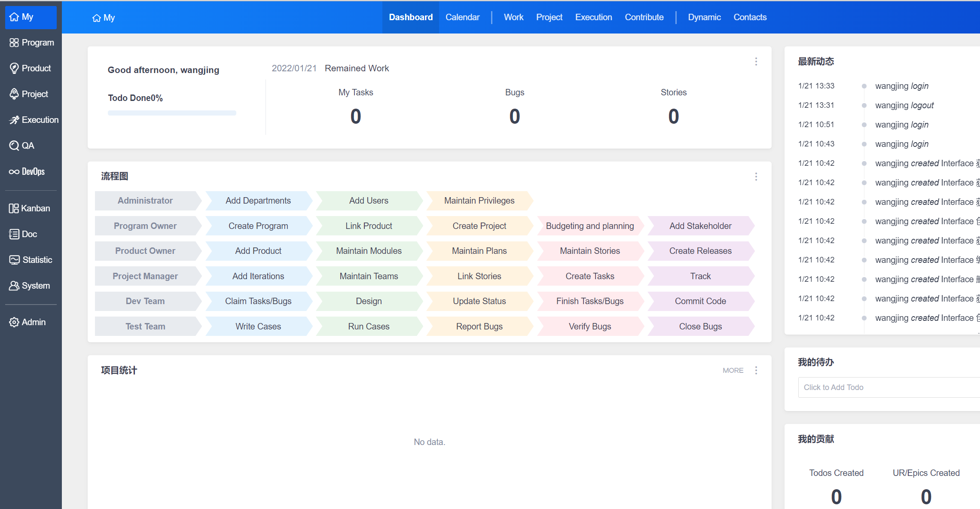Click the Maintain Plans flow step

(x=479, y=251)
